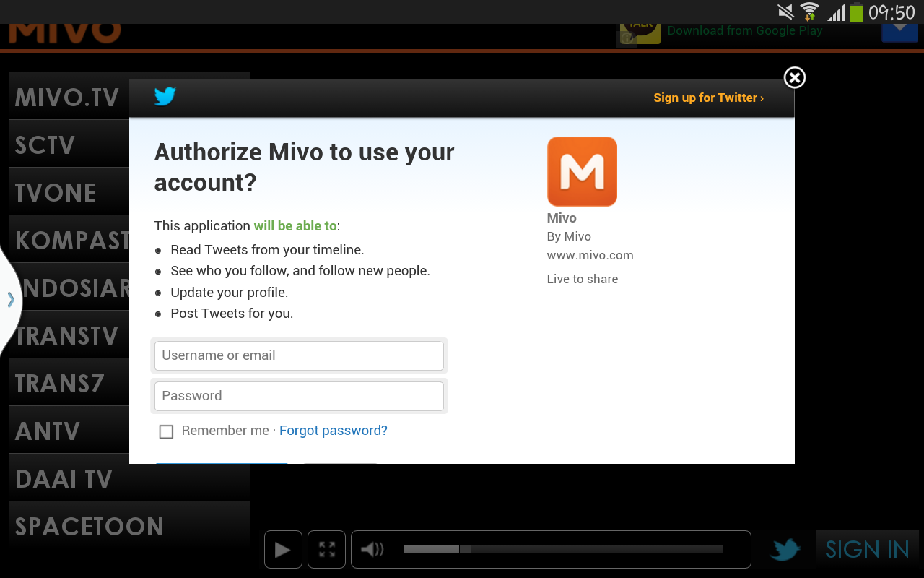Screen dimensions: 924x578
Task: Select the KOMPASTV channel
Action: [69, 240]
